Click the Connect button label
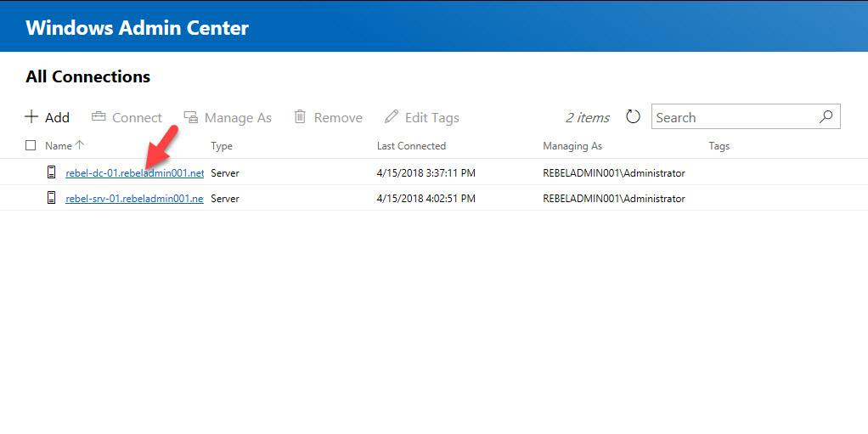This screenshot has width=868, height=434. [138, 117]
